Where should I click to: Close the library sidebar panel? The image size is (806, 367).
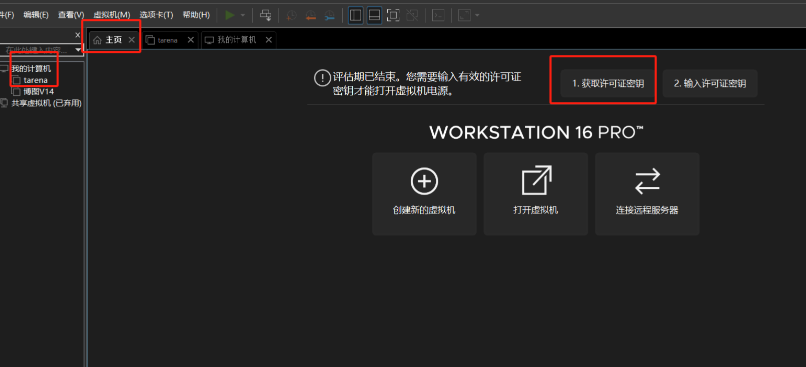(78, 35)
